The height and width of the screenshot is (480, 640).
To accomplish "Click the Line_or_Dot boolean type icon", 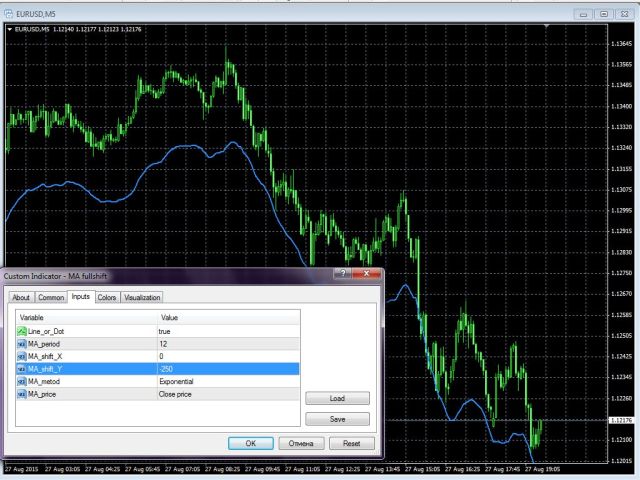I will [21, 331].
